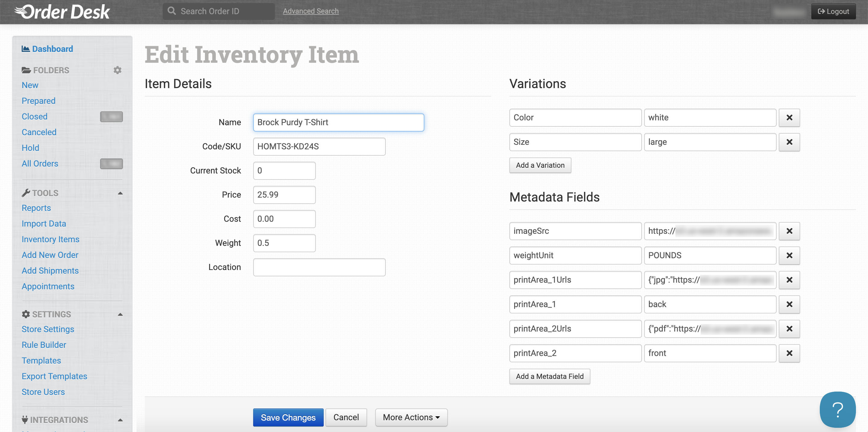Click the folders settings gear icon
This screenshot has width=868, height=432.
pos(117,70)
